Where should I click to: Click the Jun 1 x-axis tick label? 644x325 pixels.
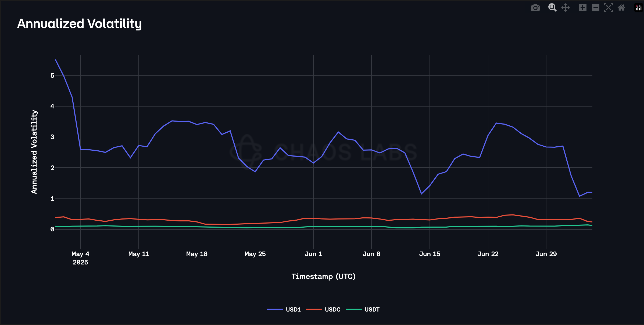click(x=313, y=254)
